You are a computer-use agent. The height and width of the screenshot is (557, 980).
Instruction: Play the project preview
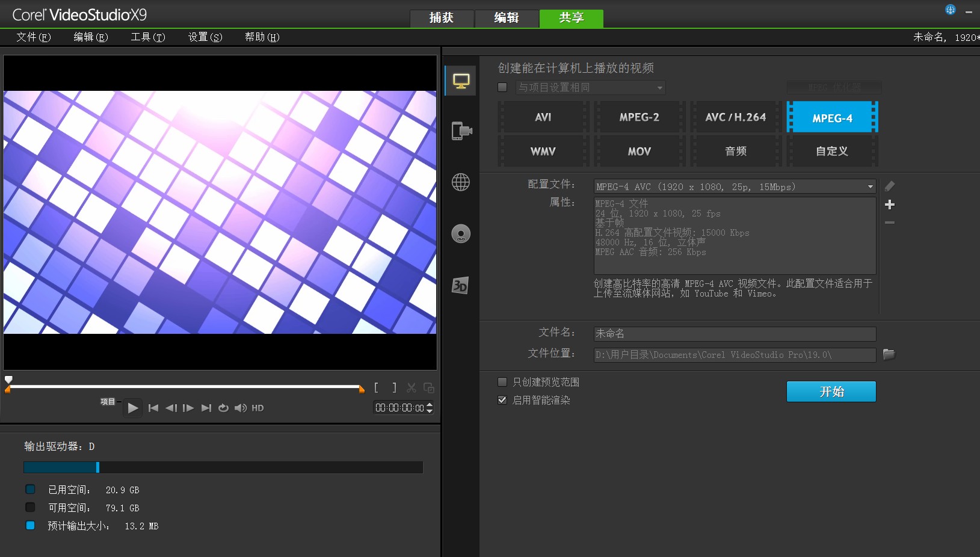coord(133,408)
